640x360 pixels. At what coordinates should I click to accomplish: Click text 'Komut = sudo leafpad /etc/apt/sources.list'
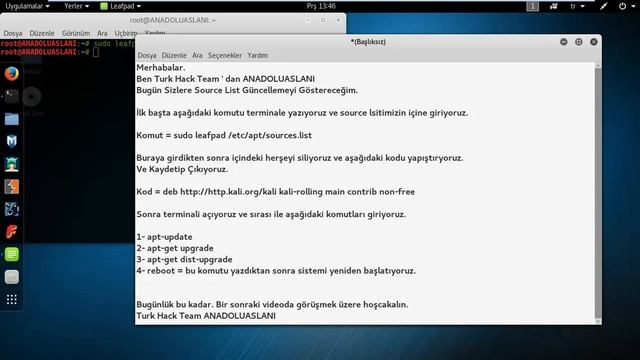[x=224, y=135]
